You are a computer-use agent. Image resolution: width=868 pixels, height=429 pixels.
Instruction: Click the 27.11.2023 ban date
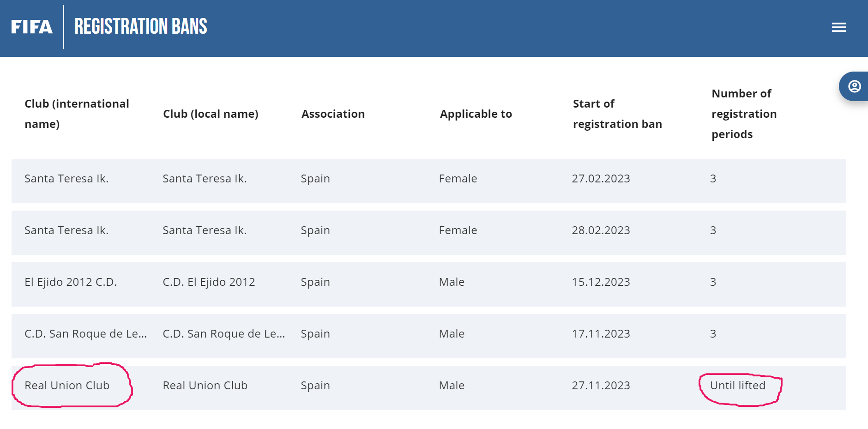tap(601, 386)
